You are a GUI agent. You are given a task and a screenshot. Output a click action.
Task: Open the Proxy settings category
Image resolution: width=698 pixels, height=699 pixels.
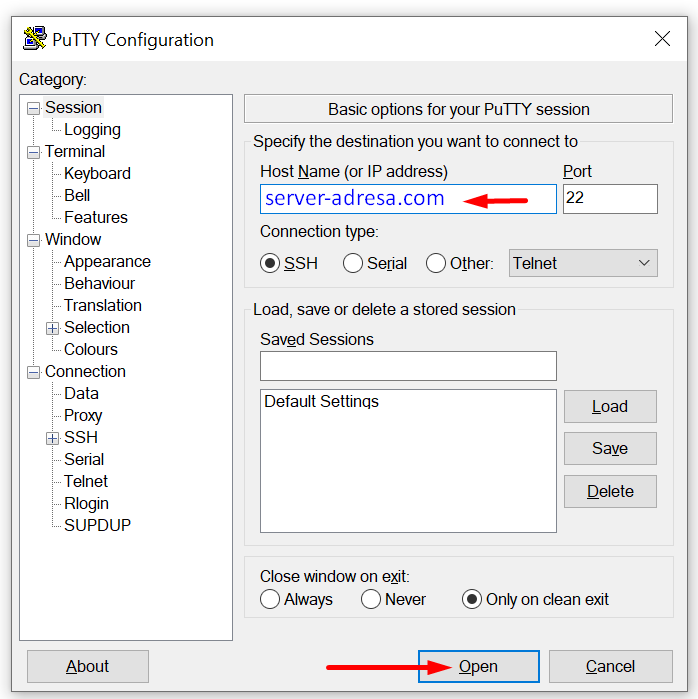point(83,415)
